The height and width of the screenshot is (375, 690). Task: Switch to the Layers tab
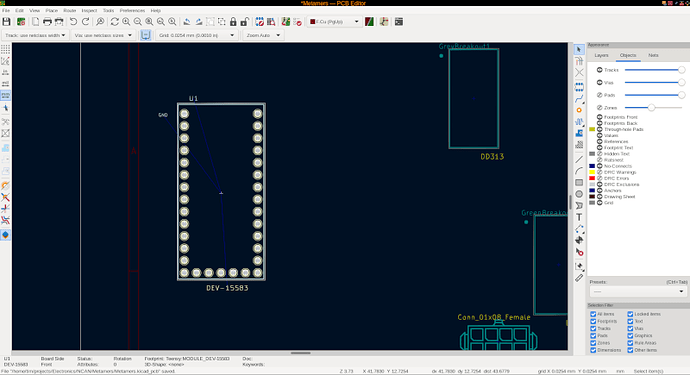coord(601,55)
